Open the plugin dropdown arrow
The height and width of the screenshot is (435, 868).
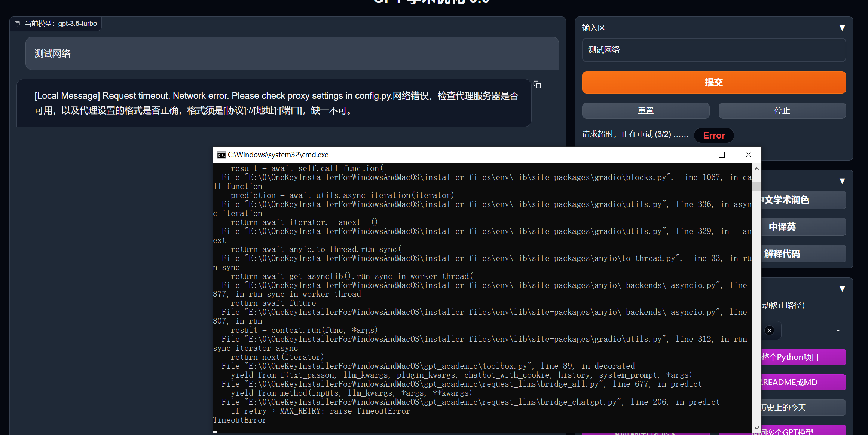click(x=838, y=331)
